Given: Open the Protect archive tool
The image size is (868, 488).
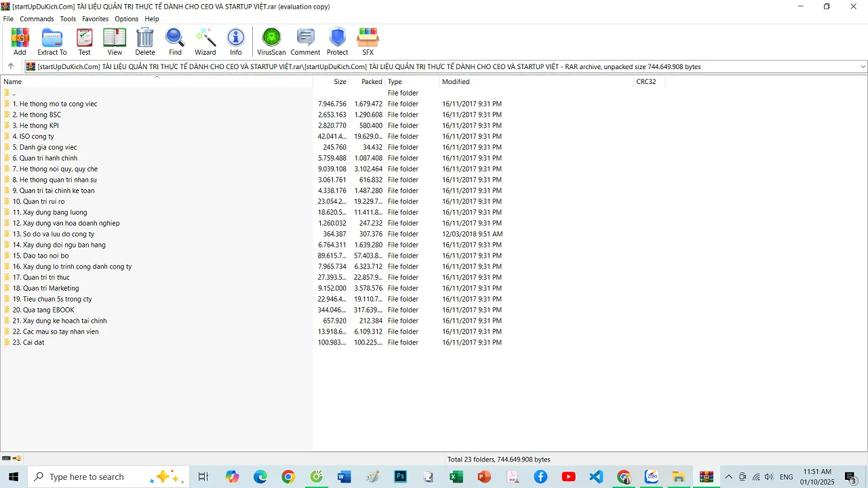Looking at the screenshot, I should tap(337, 41).
